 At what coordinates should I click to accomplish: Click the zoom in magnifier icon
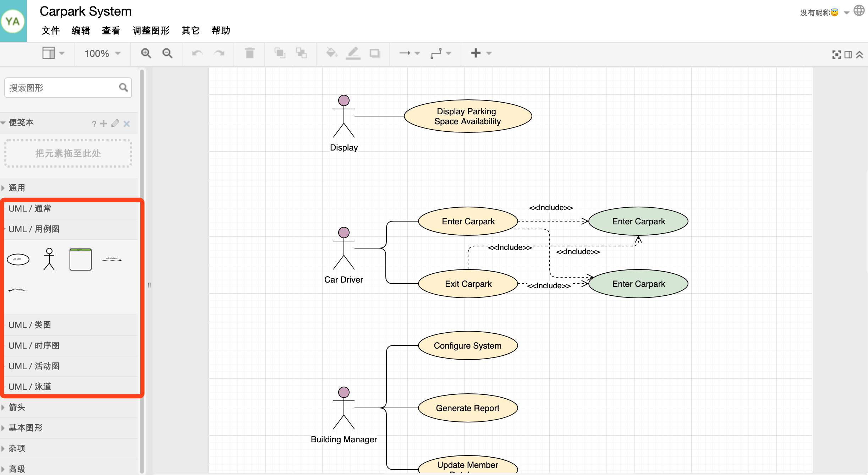coord(145,53)
